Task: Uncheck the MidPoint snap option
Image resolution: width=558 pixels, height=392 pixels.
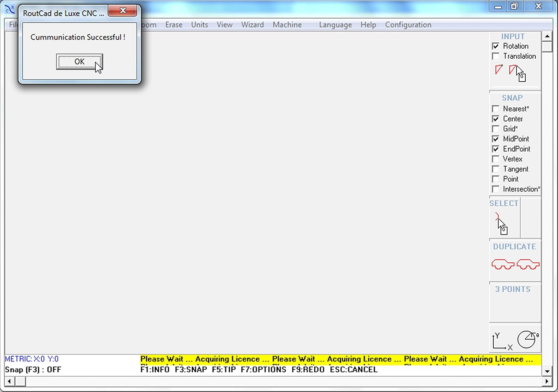Action: (x=496, y=139)
